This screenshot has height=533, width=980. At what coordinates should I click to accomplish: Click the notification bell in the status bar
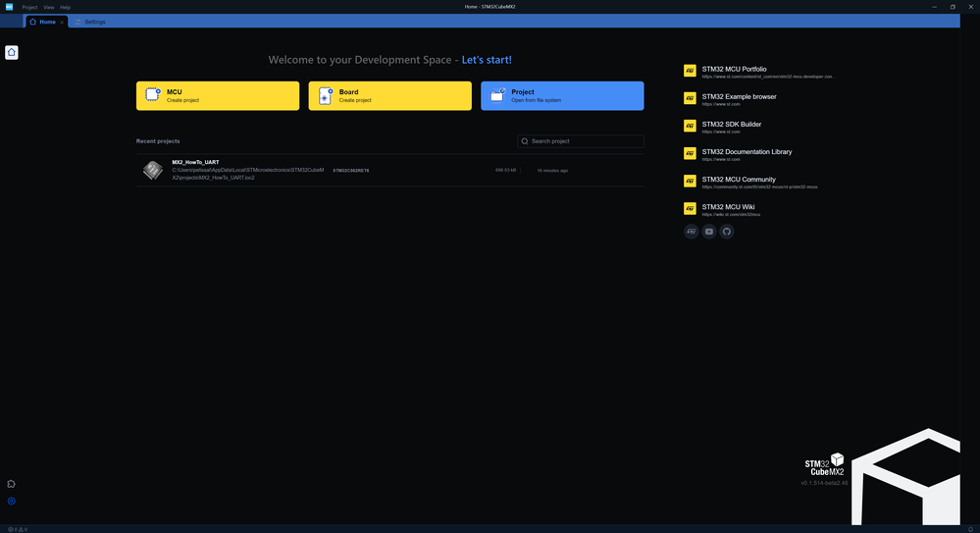click(x=970, y=529)
